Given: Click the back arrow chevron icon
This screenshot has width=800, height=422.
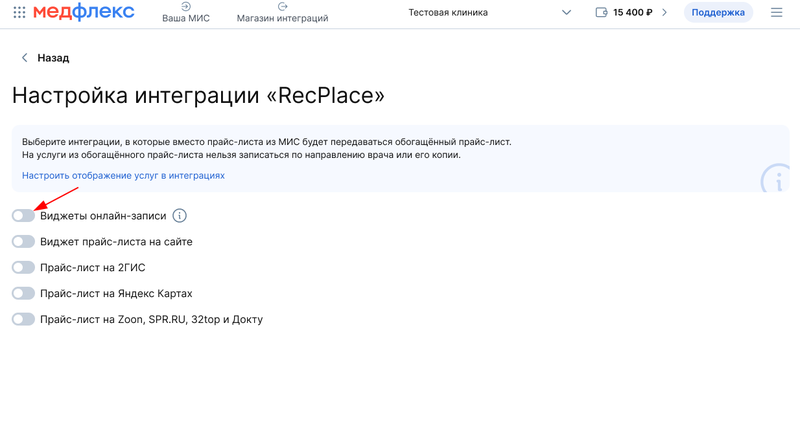Looking at the screenshot, I should tap(24, 58).
